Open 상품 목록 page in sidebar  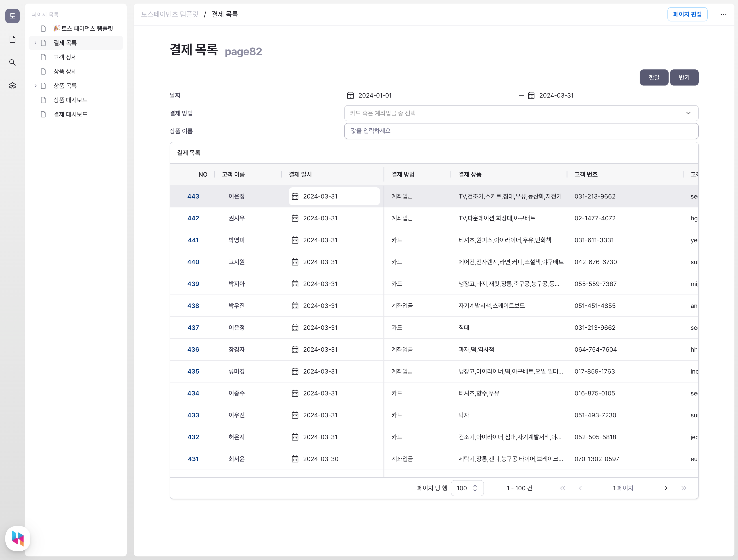click(76, 86)
